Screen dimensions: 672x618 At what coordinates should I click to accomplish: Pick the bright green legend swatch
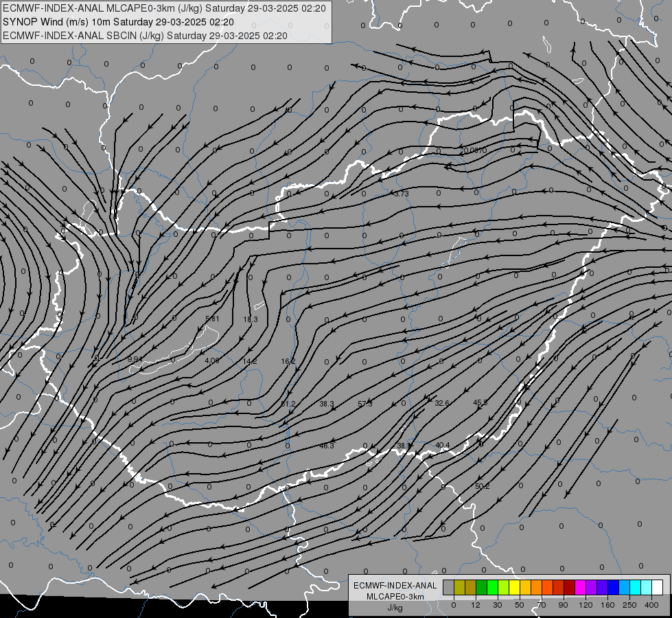[x=492, y=587]
